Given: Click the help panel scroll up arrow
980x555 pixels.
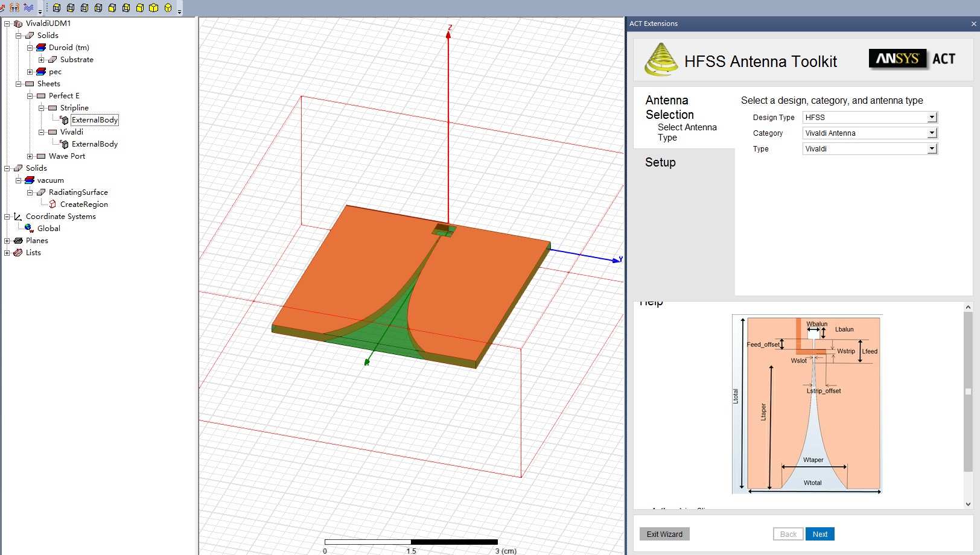Looking at the screenshot, I should point(968,307).
